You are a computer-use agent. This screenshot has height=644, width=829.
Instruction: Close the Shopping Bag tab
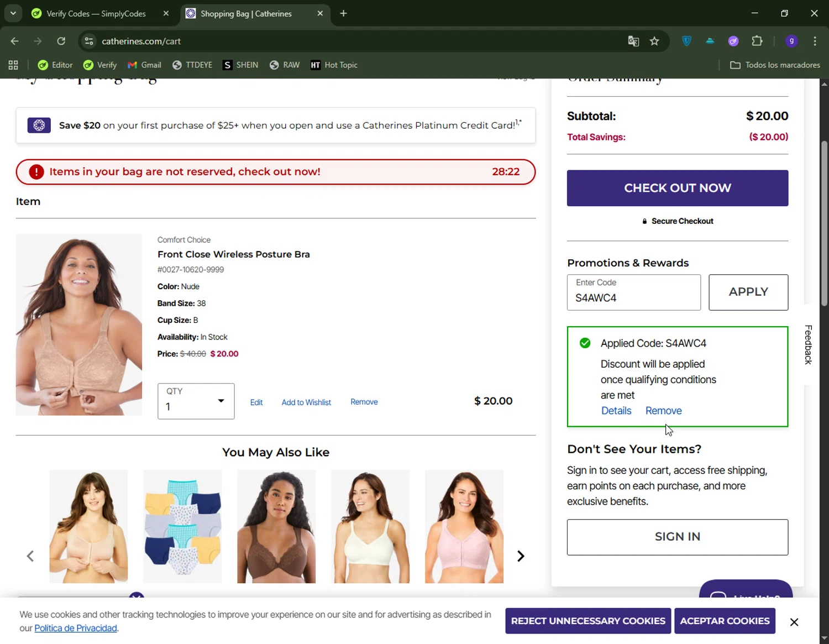pyautogui.click(x=320, y=13)
